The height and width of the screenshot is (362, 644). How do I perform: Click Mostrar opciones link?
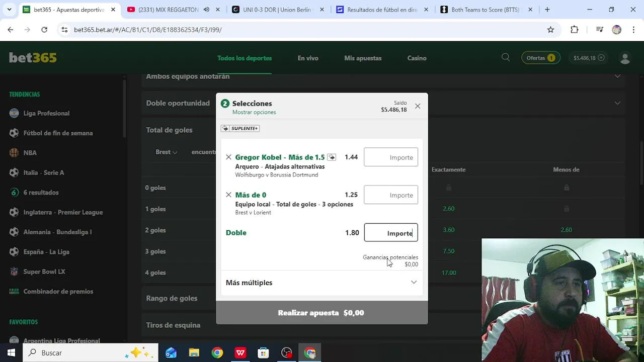[254, 112]
